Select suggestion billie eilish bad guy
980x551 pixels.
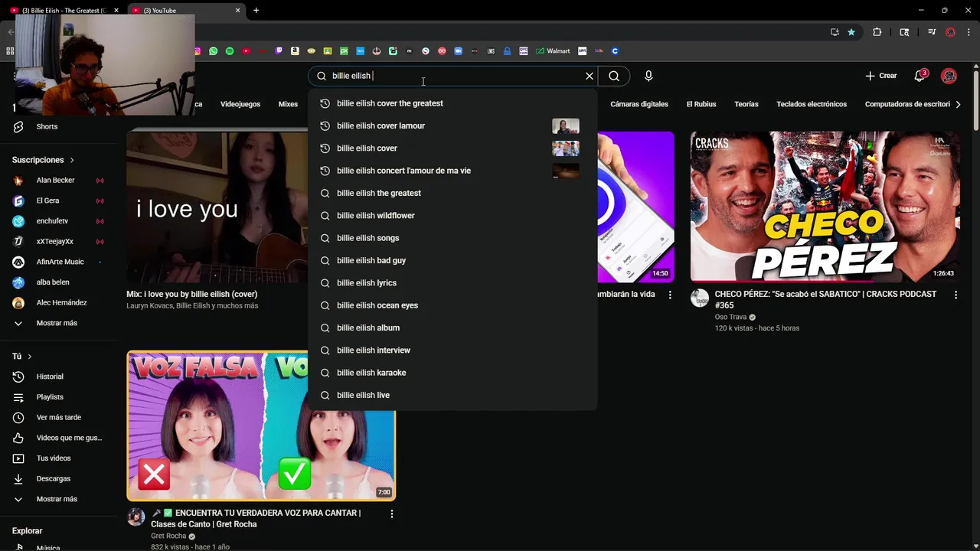click(452, 260)
